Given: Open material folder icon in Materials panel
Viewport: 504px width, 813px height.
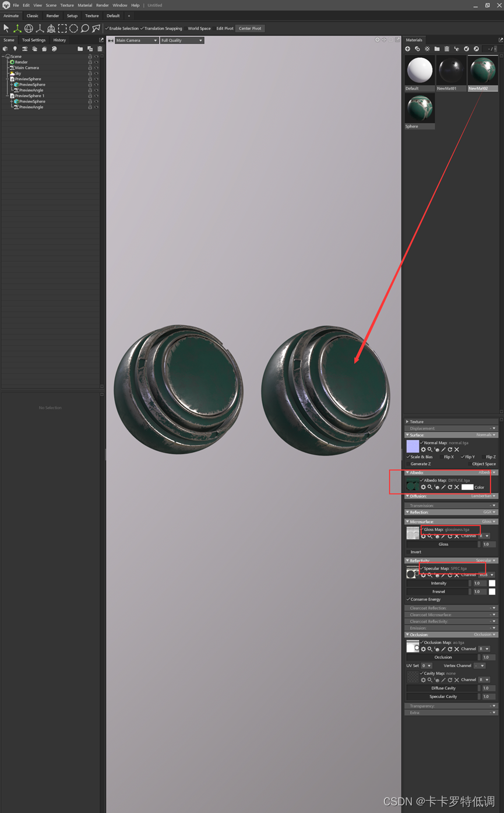Looking at the screenshot, I should tap(437, 49).
